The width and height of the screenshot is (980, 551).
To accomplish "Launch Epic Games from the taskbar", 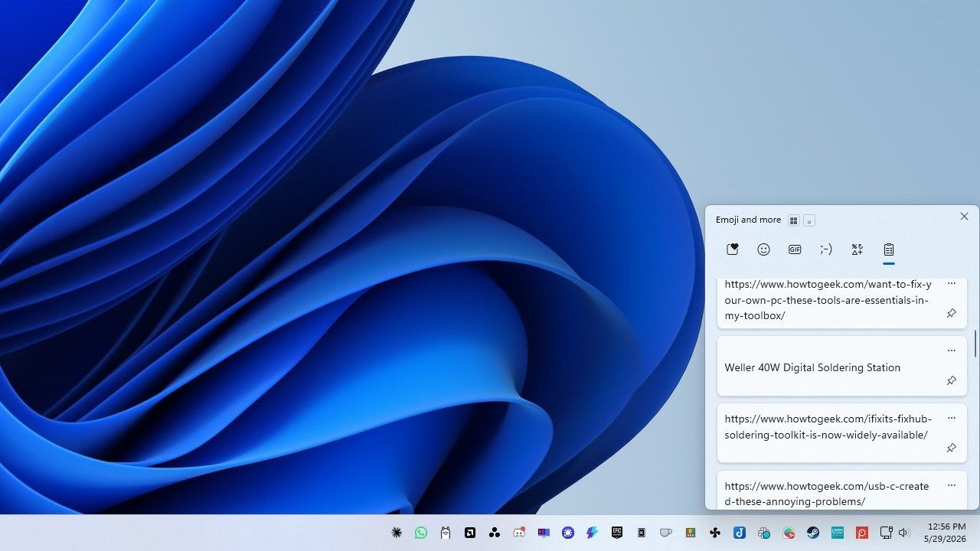I will (617, 533).
